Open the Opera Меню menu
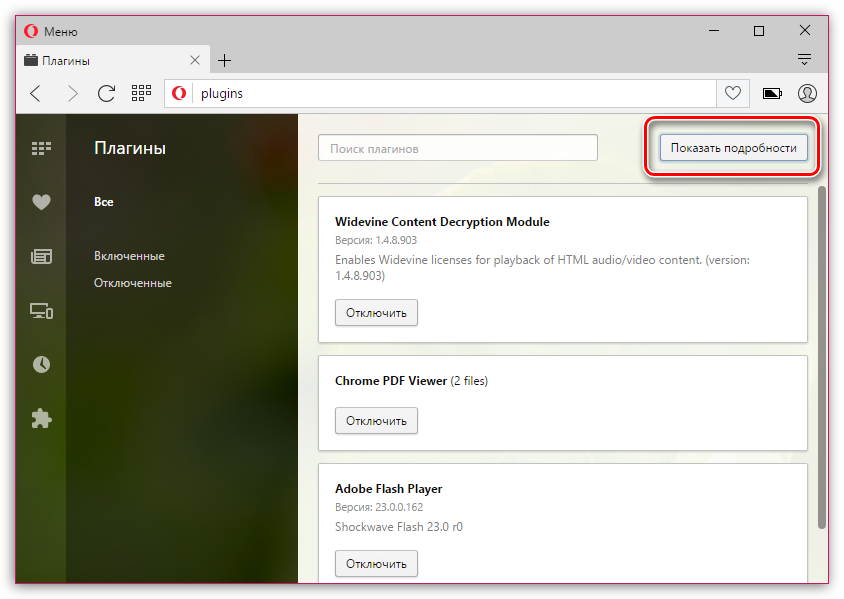844x599 pixels. point(52,32)
